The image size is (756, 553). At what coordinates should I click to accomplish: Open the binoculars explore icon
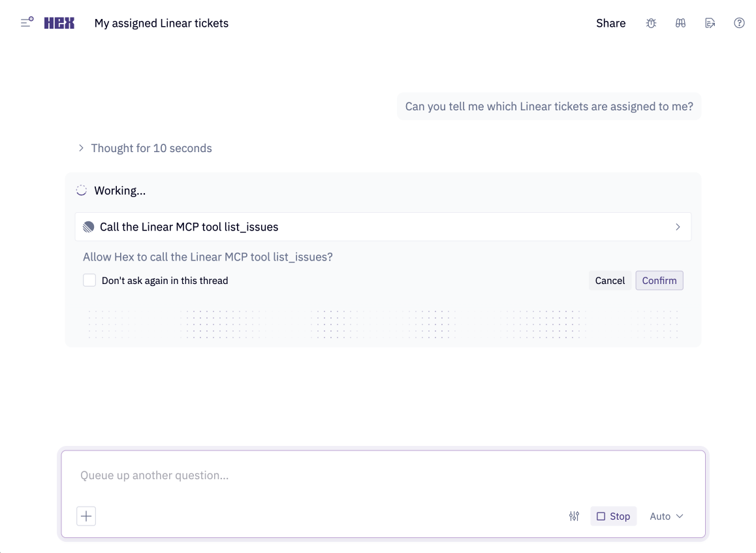(x=680, y=23)
